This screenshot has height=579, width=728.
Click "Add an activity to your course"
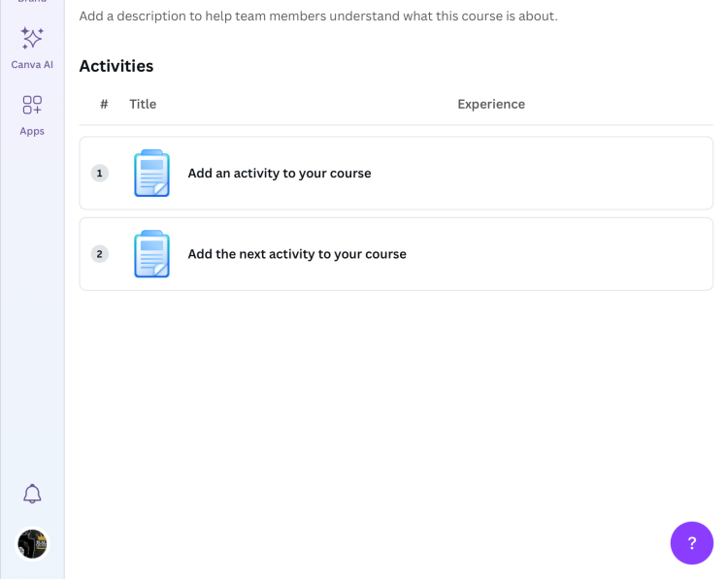279,174
